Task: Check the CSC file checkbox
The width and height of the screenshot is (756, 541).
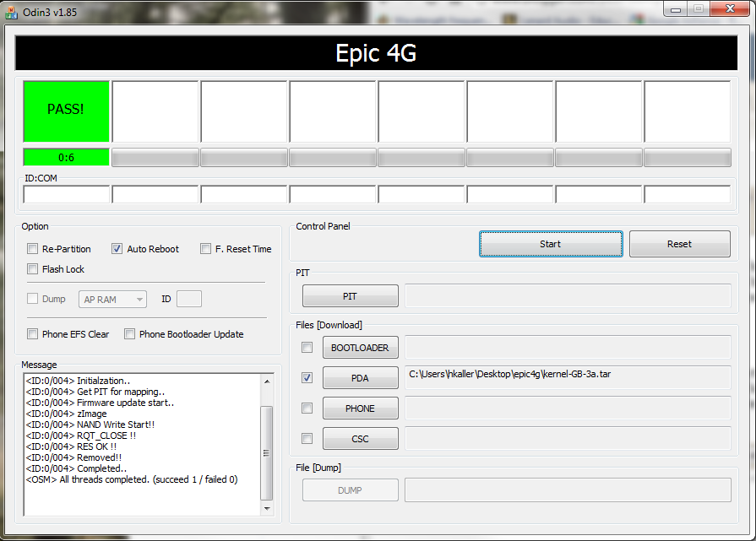Action: [x=307, y=438]
